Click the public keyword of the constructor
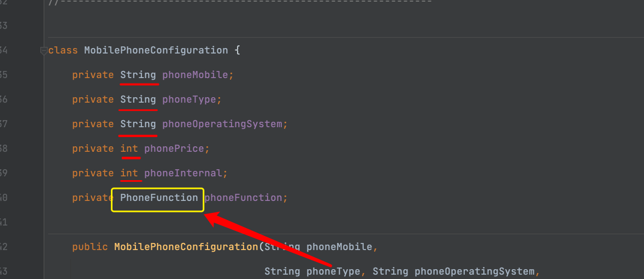This screenshot has width=644, height=279. coord(90,247)
